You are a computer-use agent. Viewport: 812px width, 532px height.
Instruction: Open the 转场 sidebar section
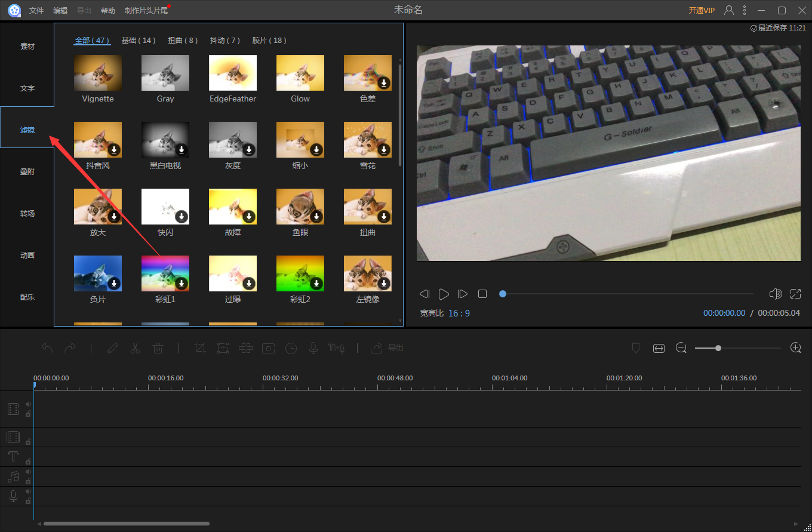click(27, 213)
